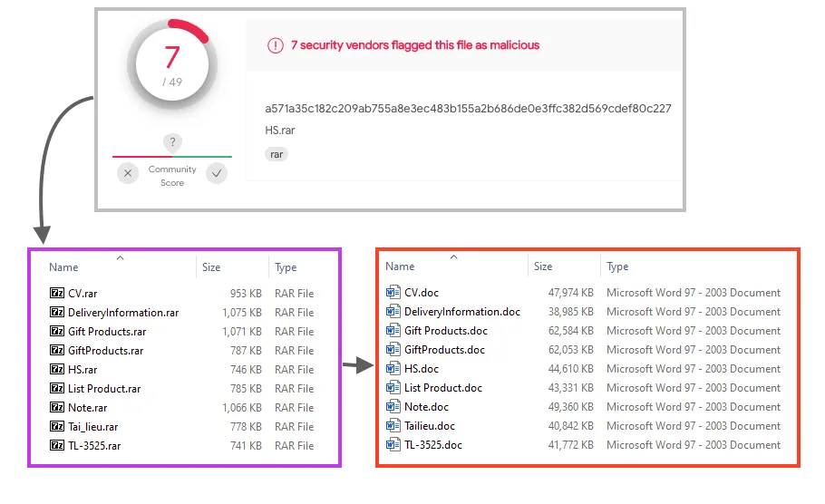Click the Word icon beside CV.doc
Viewport: 825px width, 504px height.
coord(393,292)
